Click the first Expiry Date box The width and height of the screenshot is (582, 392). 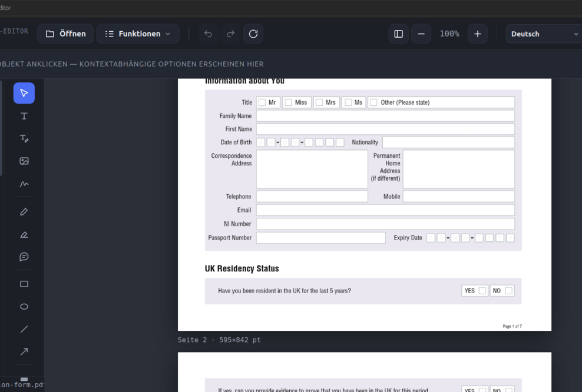(431, 238)
